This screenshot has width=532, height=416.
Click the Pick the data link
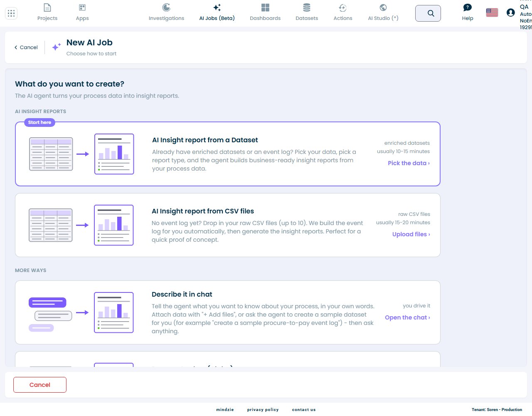pyautogui.click(x=409, y=163)
